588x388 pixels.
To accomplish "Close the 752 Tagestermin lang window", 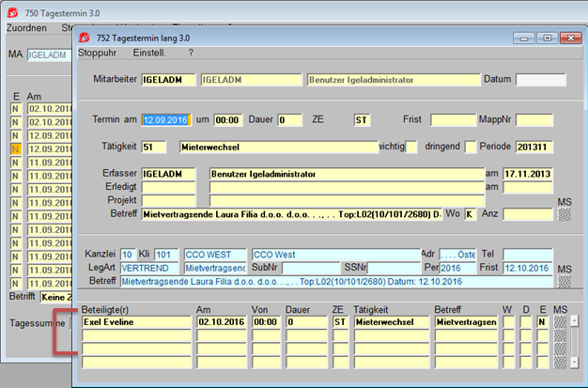I will click(571, 38).
